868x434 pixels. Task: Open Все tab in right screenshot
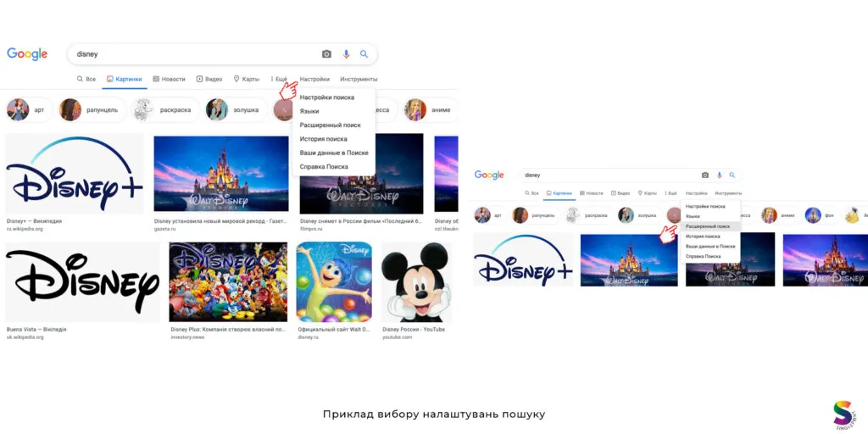coord(531,193)
